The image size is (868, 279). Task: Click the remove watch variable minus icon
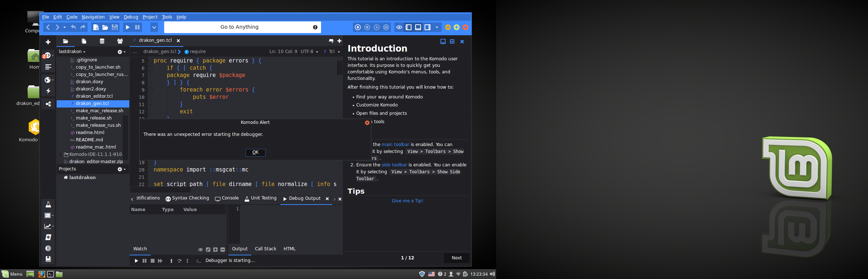click(223, 250)
